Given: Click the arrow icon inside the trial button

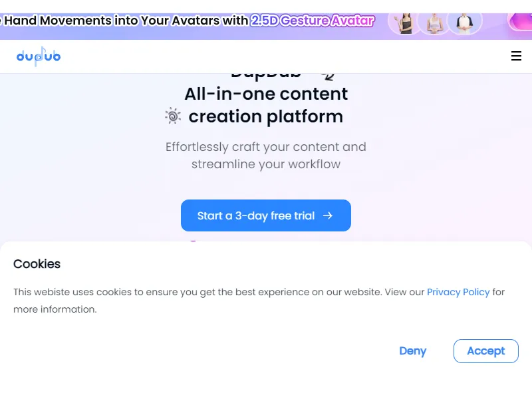Looking at the screenshot, I should point(327,215).
